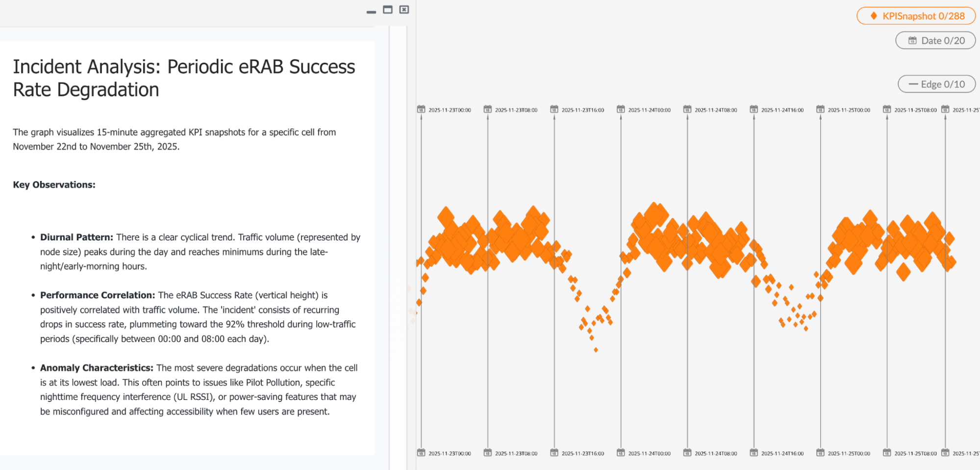Minimize the incident analysis panel

[x=371, y=11]
